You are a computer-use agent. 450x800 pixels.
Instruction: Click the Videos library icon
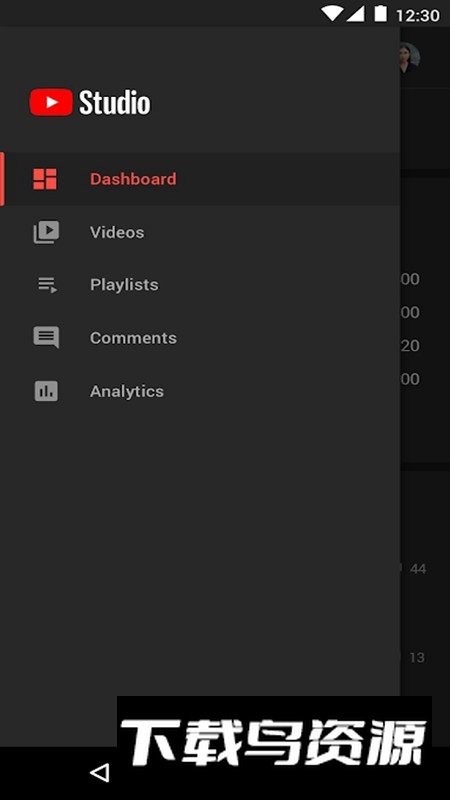click(46, 232)
